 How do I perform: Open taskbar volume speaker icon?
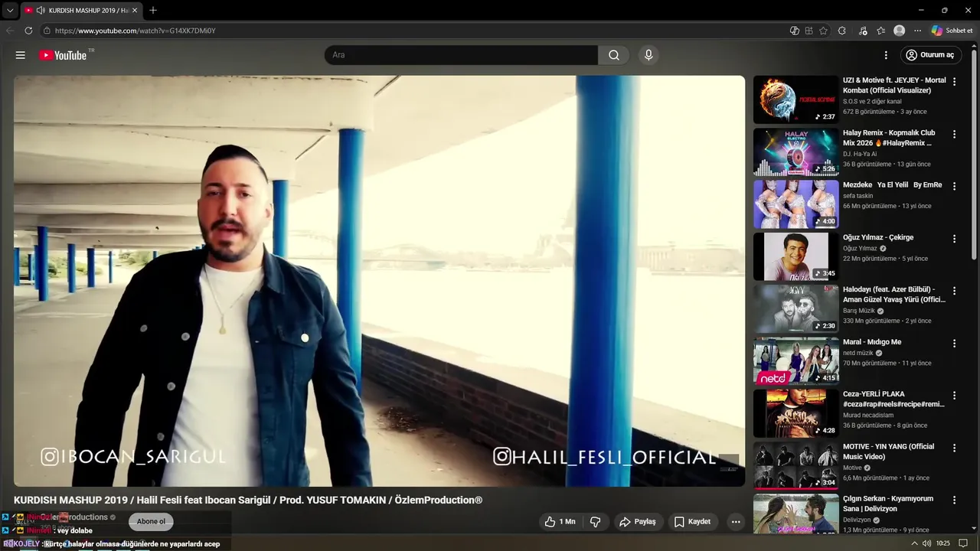point(927,543)
